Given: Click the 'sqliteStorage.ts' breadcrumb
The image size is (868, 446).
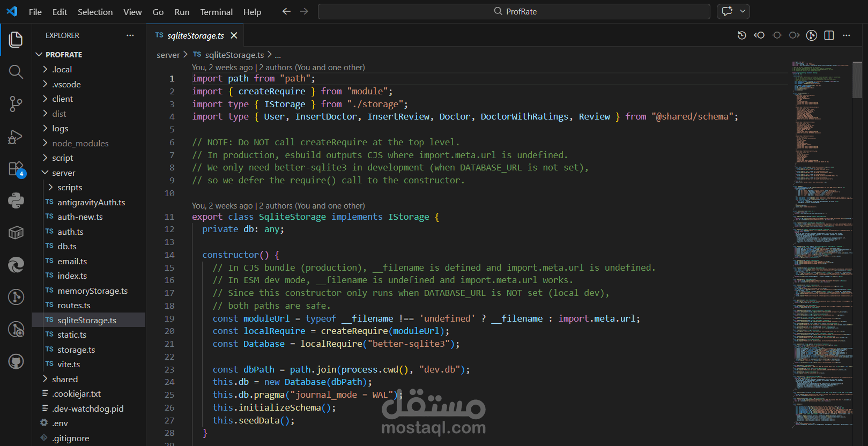Looking at the screenshot, I should tap(234, 55).
